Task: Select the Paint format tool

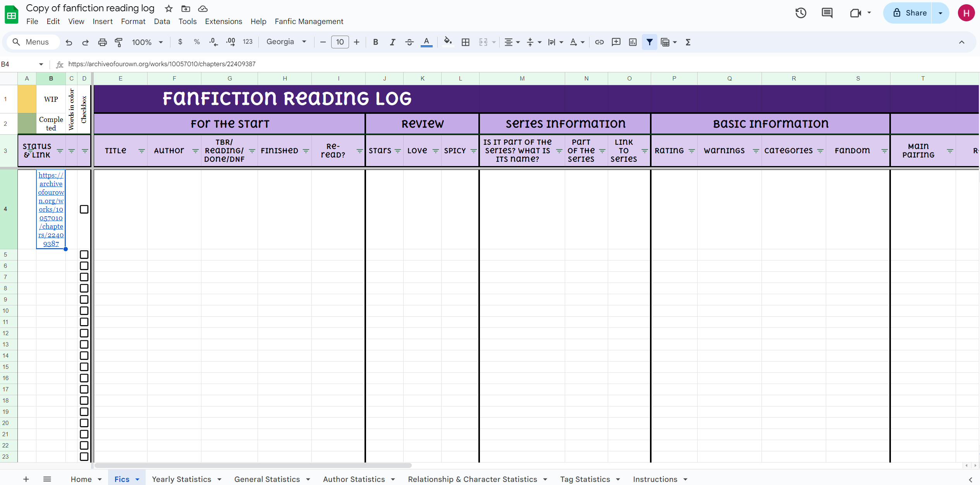Action: [119, 42]
